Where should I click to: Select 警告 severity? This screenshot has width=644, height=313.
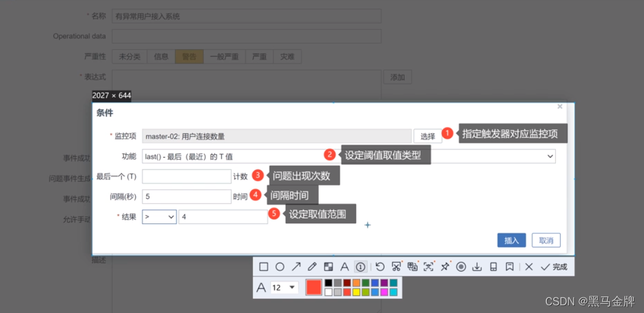[189, 57]
